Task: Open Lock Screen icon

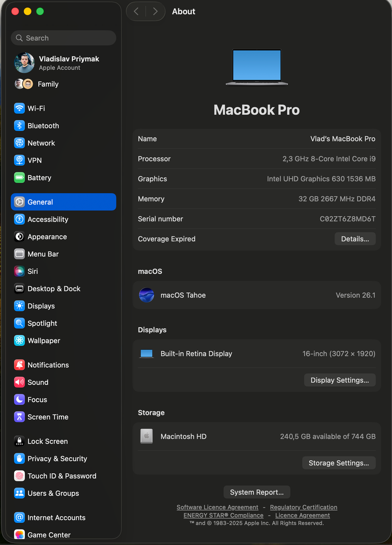Action: point(20,441)
